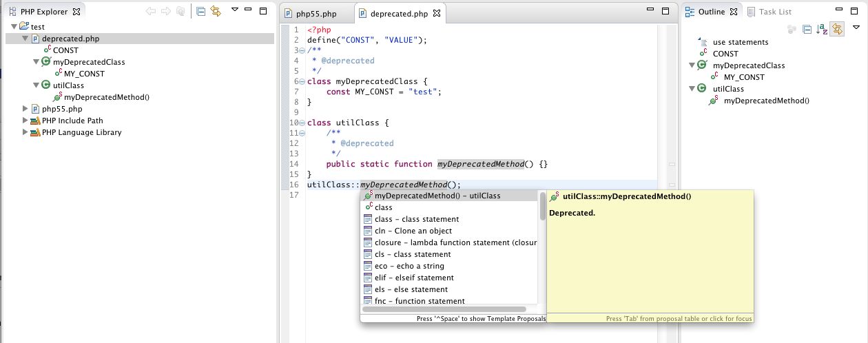Click utilClass class icon in Outline
Screen dimensions: 868x343
702,89
